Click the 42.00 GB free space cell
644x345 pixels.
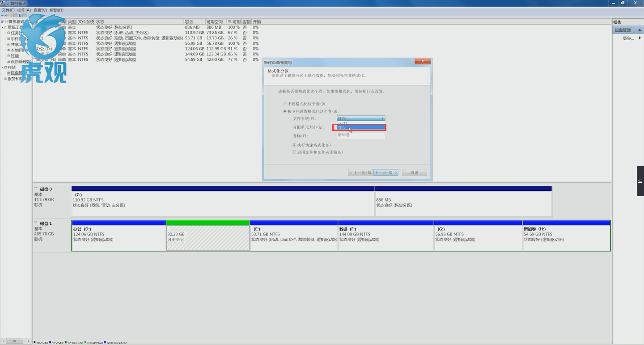tap(215, 59)
